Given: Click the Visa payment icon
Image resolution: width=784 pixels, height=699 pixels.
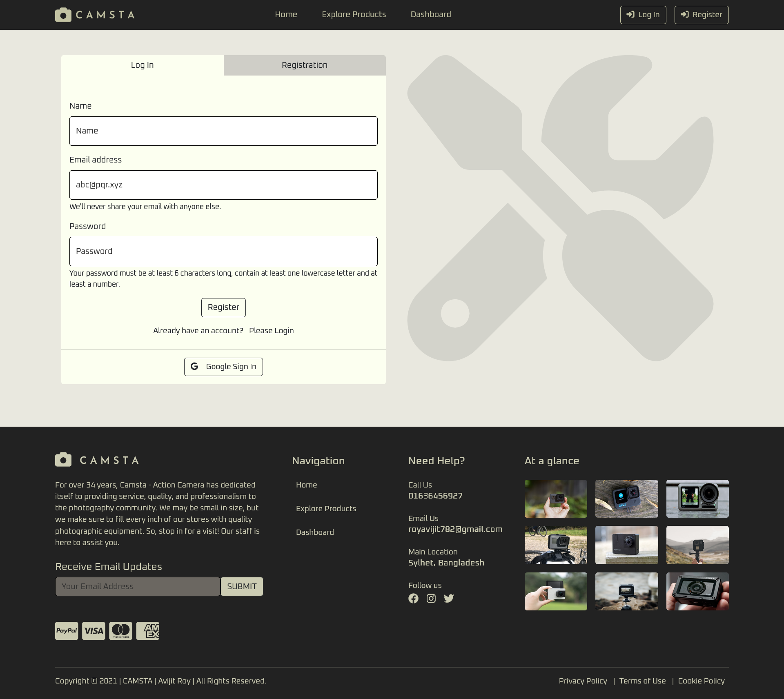Looking at the screenshot, I should pyautogui.click(x=94, y=631).
